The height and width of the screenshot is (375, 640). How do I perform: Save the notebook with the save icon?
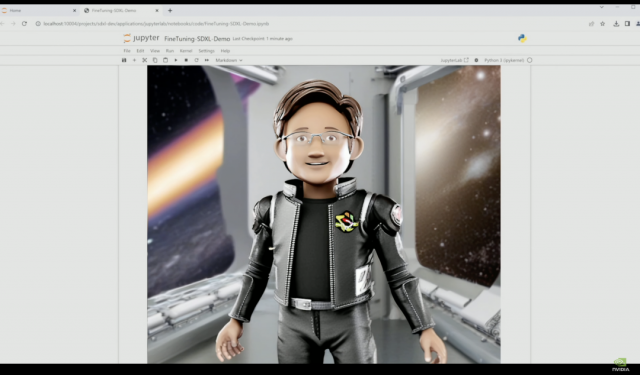coord(124,60)
